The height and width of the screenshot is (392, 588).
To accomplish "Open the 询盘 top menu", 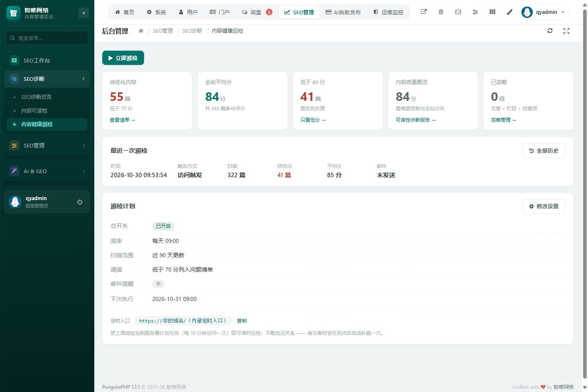I will 257,12.
